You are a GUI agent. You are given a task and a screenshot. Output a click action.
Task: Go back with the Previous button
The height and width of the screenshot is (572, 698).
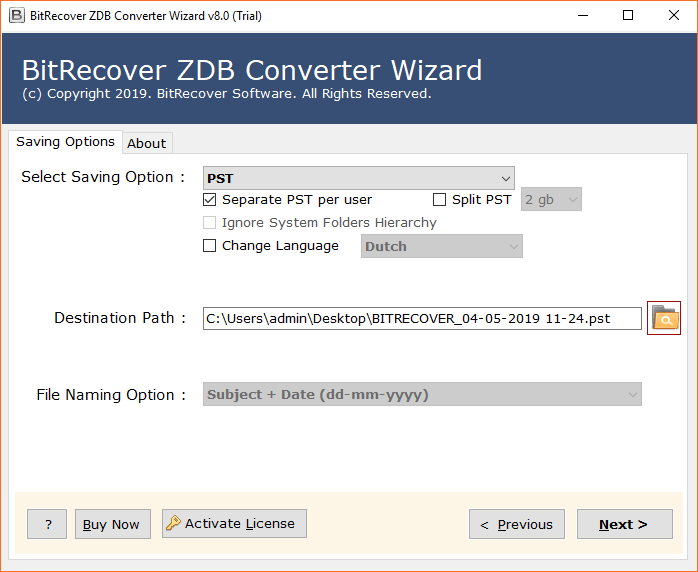[517, 524]
